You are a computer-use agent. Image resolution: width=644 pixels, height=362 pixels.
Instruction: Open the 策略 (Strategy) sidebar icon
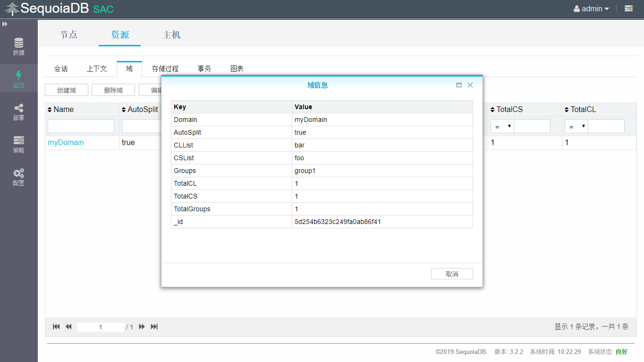19,145
